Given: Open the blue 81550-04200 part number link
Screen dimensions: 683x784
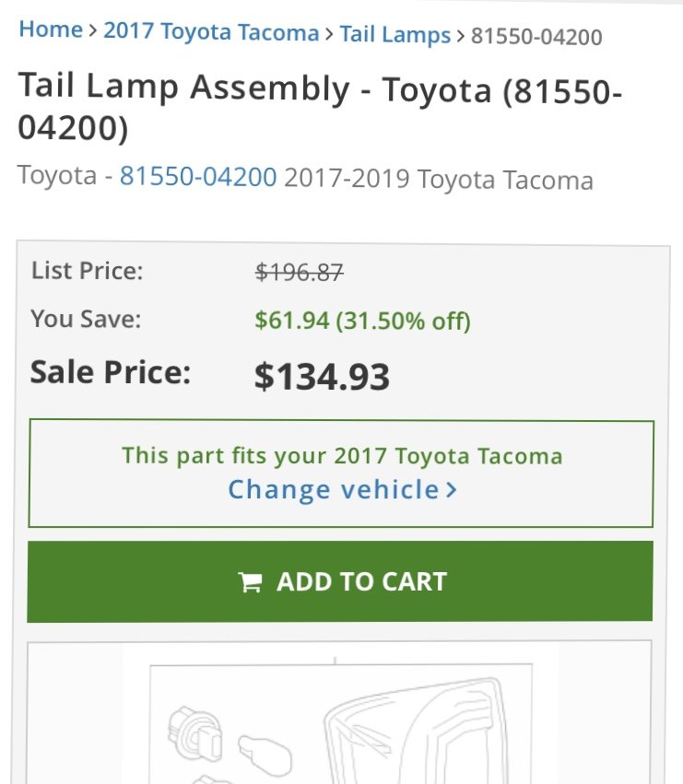Looking at the screenshot, I should coord(198,177).
